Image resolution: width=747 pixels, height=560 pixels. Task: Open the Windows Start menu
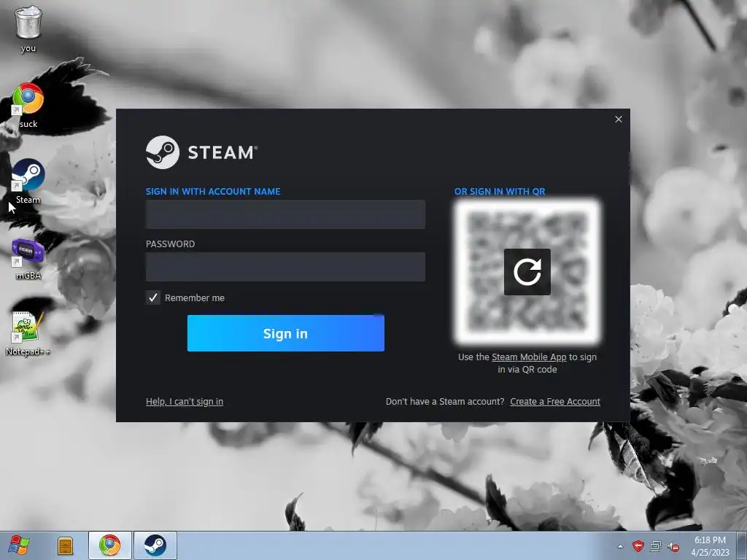[x=18, y=545]
